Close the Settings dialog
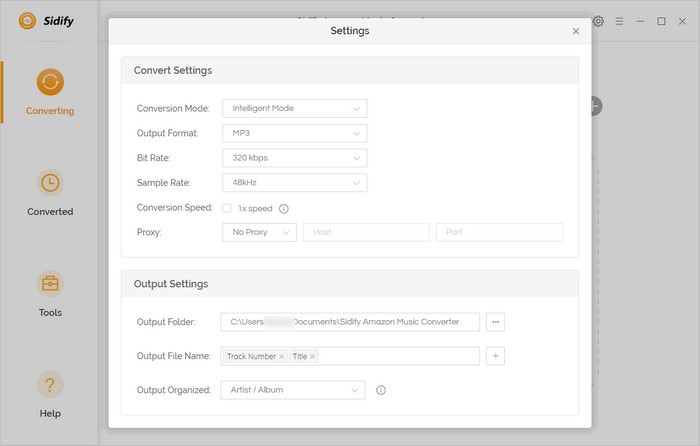 pyautogui.click(x=576, y=31)
